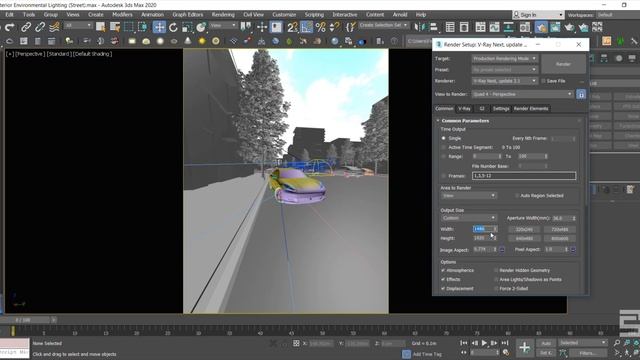Uncheck the Atmospherics option
The height and width of the screenshot is (360, 640).
(443, 270)
